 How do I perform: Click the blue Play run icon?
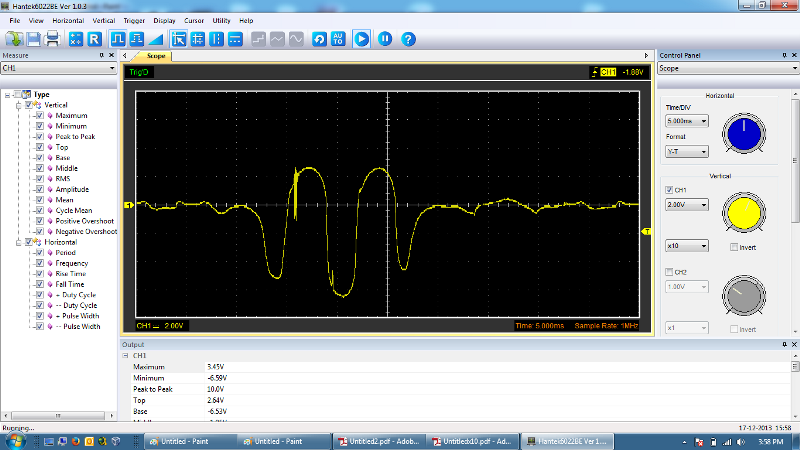pyautogui.click(x=361, y=39)
